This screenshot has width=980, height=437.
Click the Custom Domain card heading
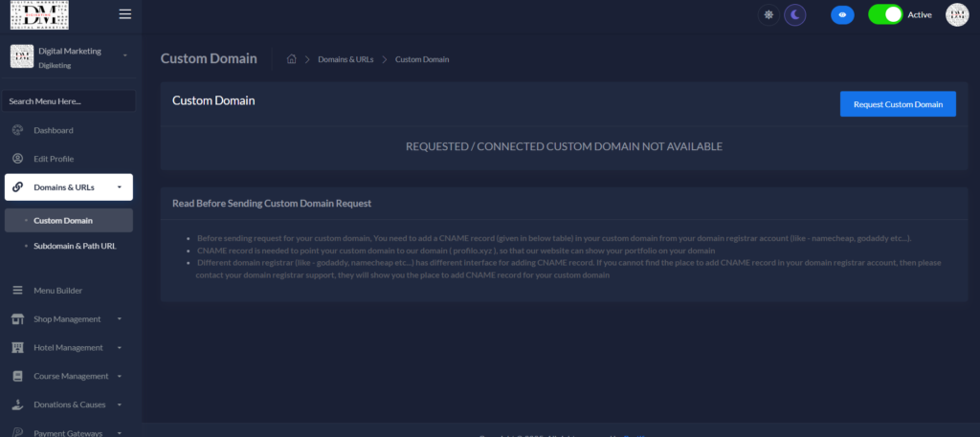pos(213,100)
